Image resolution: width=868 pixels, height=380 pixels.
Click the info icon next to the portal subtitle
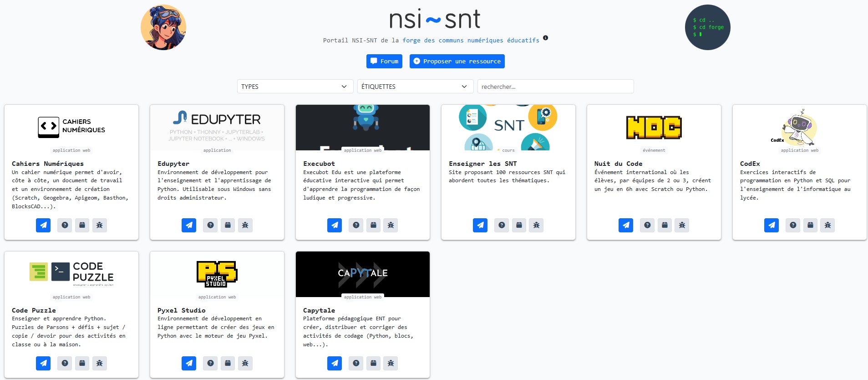(545, 38)
